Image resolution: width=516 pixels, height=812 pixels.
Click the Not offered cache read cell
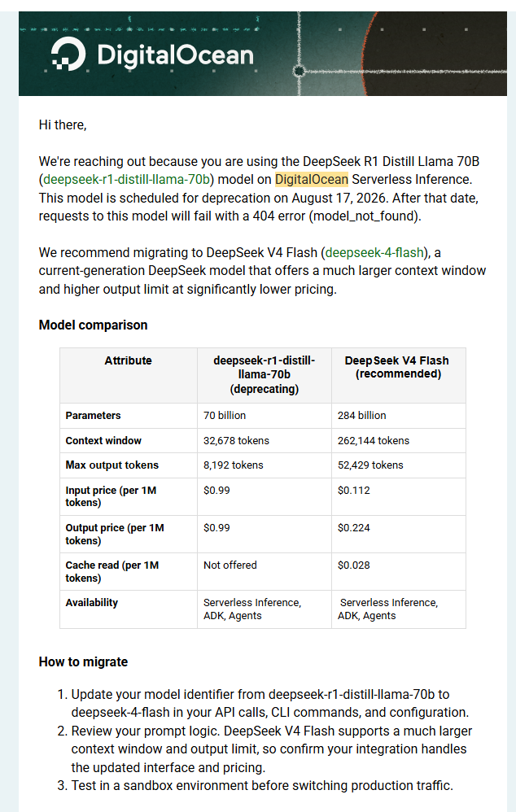(x=265, y=572)
